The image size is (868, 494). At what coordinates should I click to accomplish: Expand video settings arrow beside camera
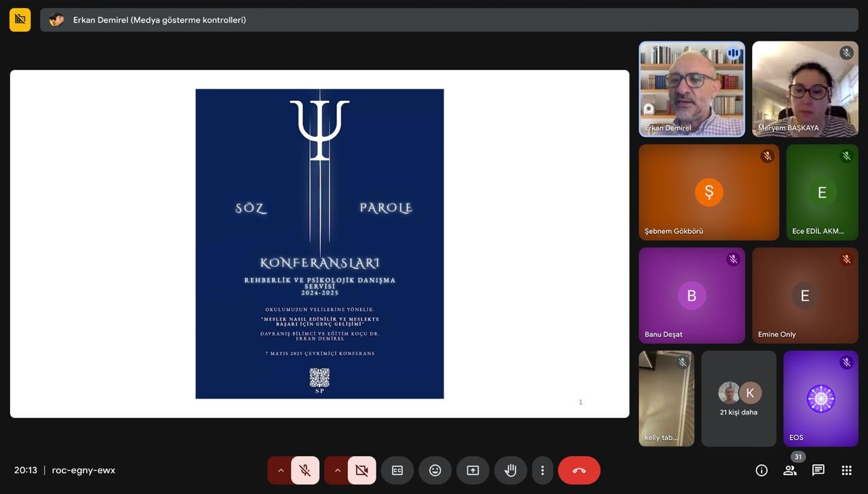337,470
